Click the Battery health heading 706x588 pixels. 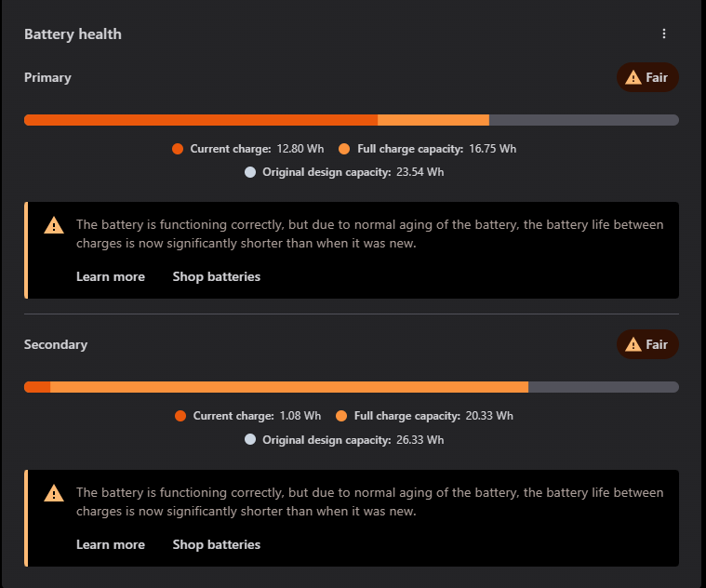(73, 34)
